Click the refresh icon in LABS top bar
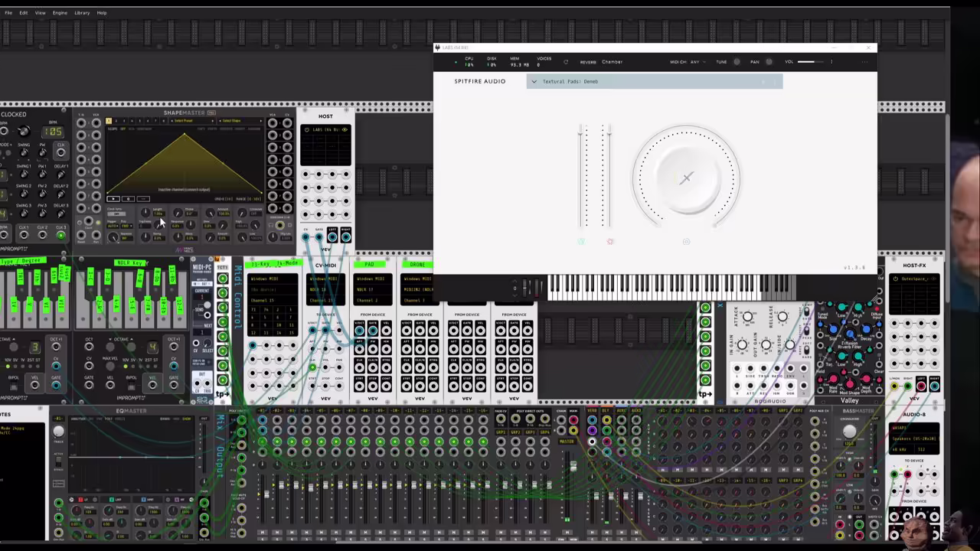Viewport: 980px width, 551px height. [x=566, y=62]
